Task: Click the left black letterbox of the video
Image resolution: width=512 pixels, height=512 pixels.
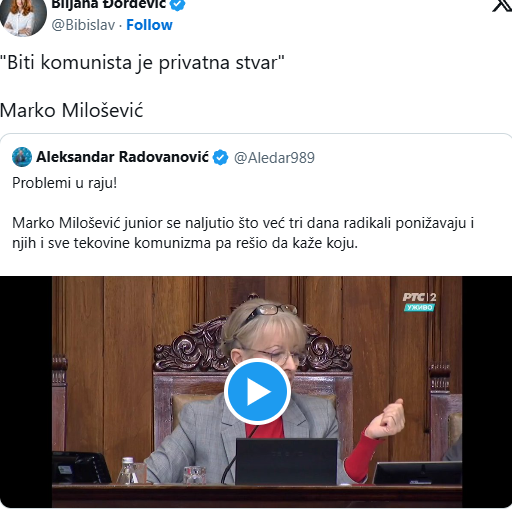Action: [26, 392]
